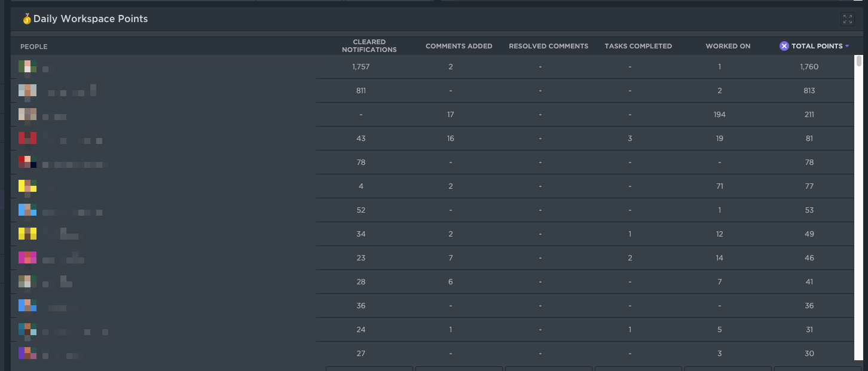Toggle the sort direction arrow next to Total Points
The height and width of the screenshot is (371, 868).
(x=847, y=46)
